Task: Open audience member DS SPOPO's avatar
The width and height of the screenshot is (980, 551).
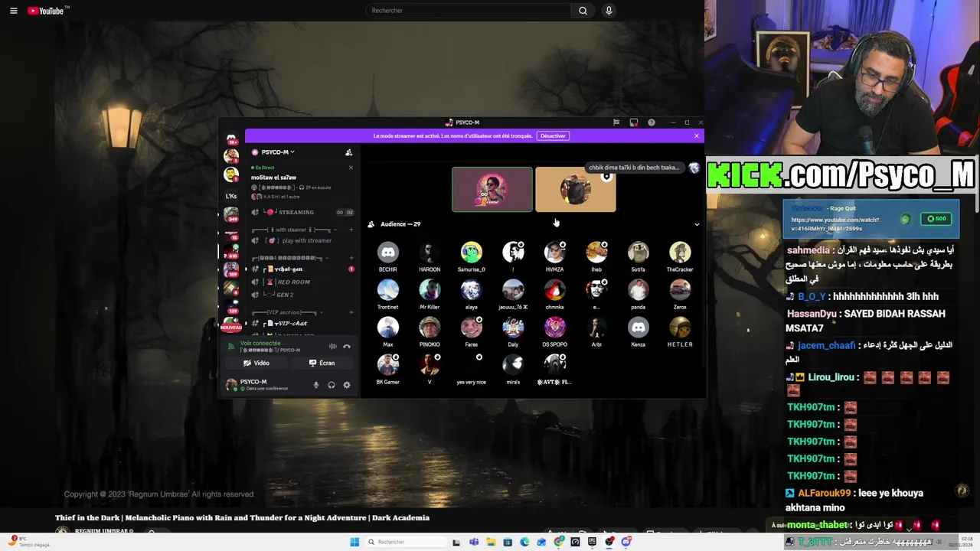Action: (555, 328)
